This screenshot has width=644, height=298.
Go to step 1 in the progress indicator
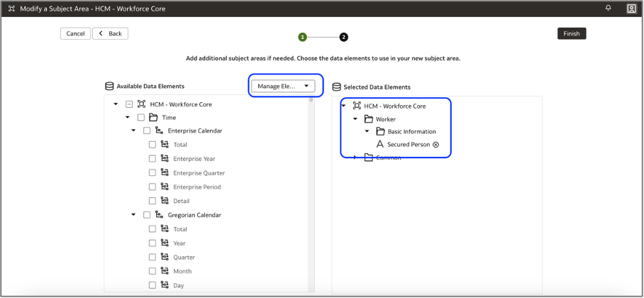(303, 38)
